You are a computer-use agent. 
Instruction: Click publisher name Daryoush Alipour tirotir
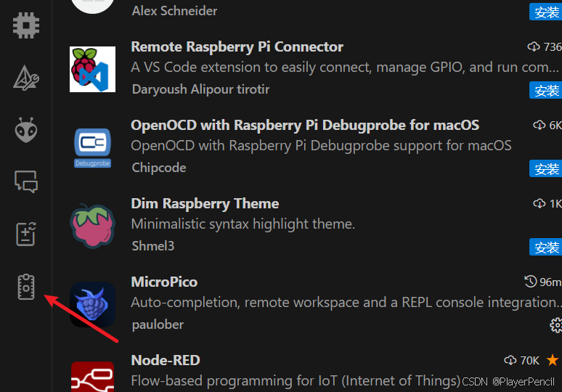(x=200, y=89)
